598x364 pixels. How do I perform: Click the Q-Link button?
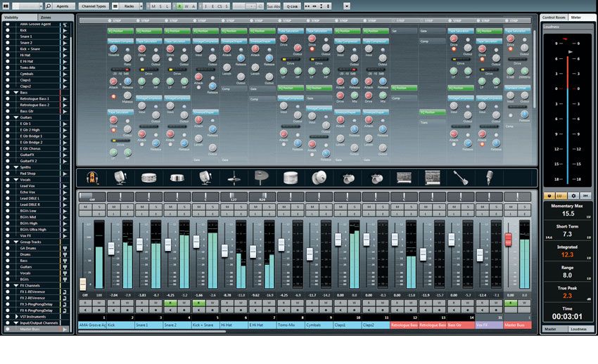coord(292,6)
